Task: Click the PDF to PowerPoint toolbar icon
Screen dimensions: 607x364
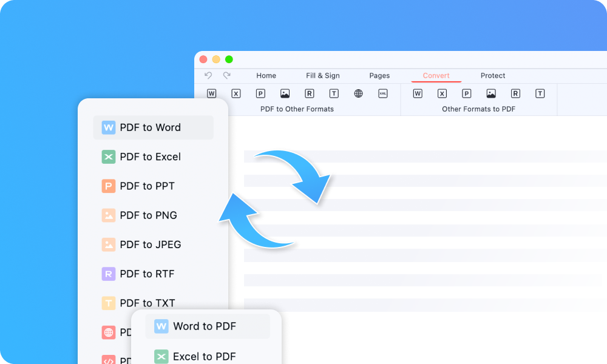Action: [x=260, y=93]
